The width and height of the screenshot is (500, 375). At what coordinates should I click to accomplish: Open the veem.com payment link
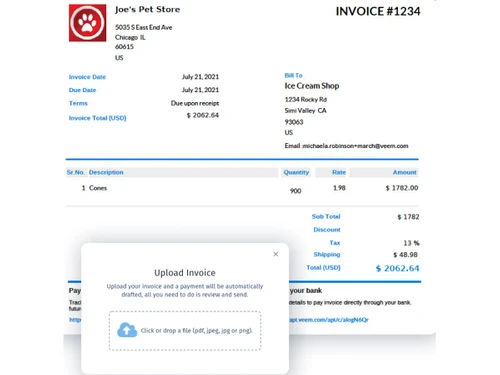click(329, 320)
